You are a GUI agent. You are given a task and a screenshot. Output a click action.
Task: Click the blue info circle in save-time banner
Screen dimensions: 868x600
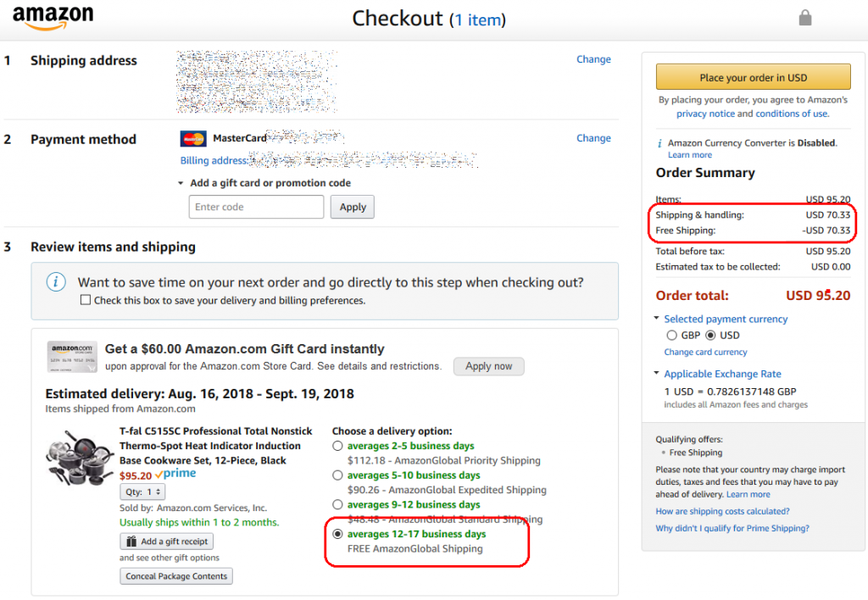pyautogui.click(x=56, y=281)
